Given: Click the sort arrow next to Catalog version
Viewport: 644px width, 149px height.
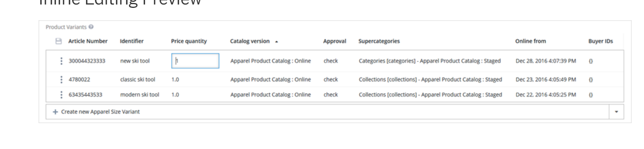Looking at the screenshot, I should pyautogui.click(x=276, y=42).
